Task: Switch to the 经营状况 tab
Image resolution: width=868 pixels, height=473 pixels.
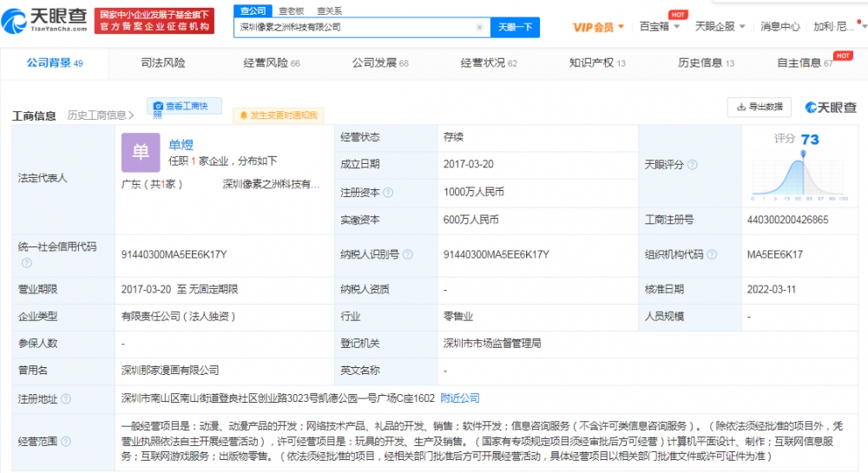Action: click(488, 63)
